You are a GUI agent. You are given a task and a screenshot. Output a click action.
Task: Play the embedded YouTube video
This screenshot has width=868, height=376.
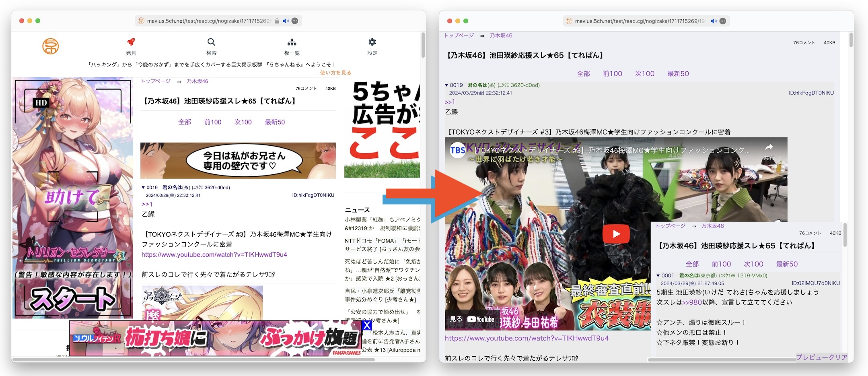tap(616, 234)
